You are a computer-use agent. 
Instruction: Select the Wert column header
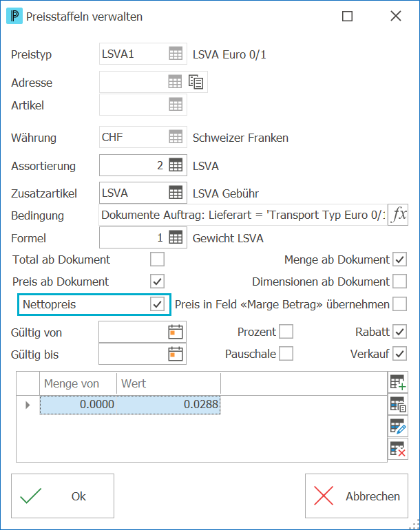pyautogui.click(x=169, y=383)
